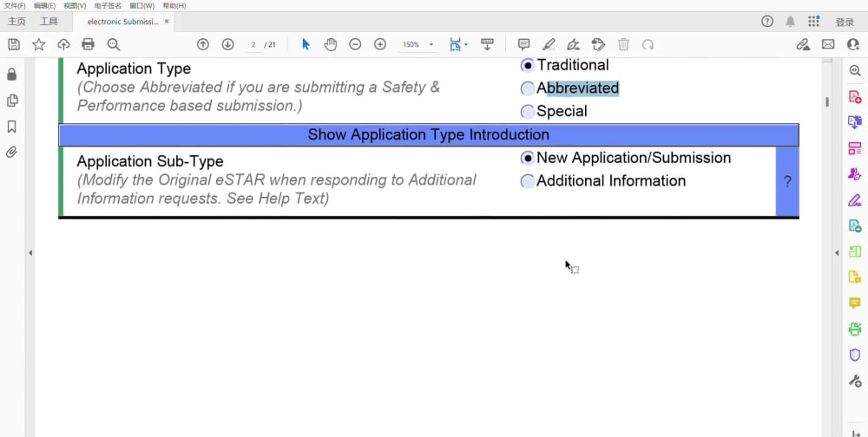This screenshot has height=437, width=868.
Task: Open the yellow comment tool in the right panel
Action: pyautogui.click(x=855, y=303)
